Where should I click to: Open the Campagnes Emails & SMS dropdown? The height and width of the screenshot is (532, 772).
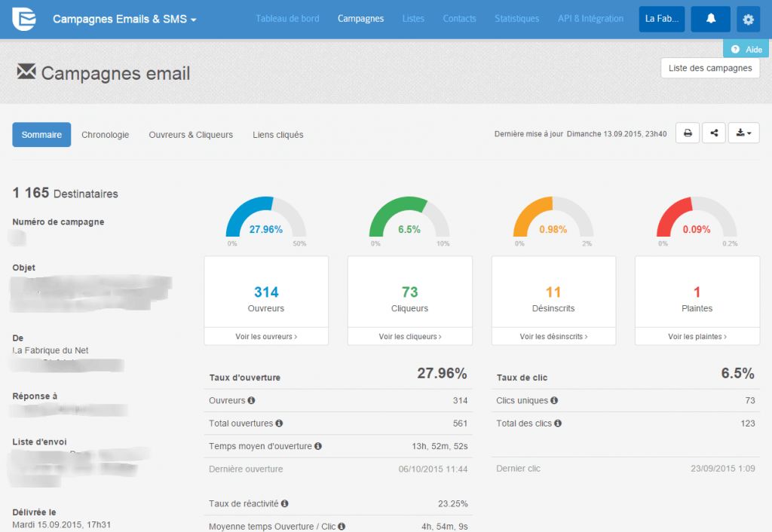(x=124, y=19)
